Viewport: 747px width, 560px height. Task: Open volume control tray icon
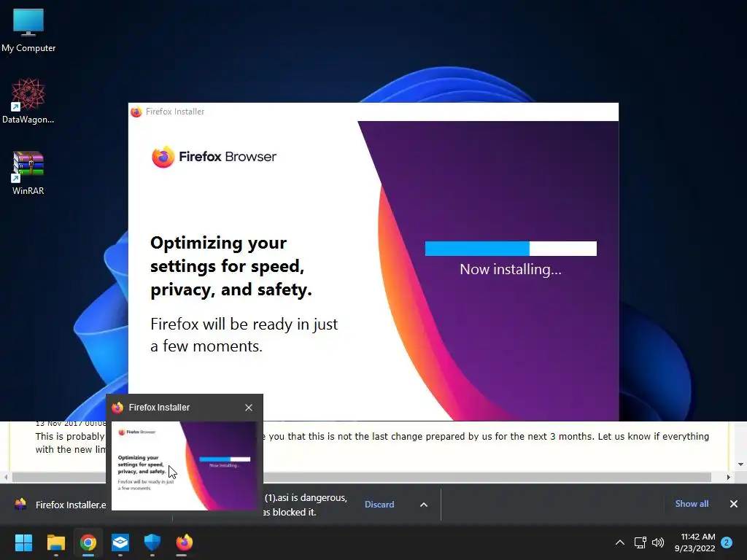658,542
